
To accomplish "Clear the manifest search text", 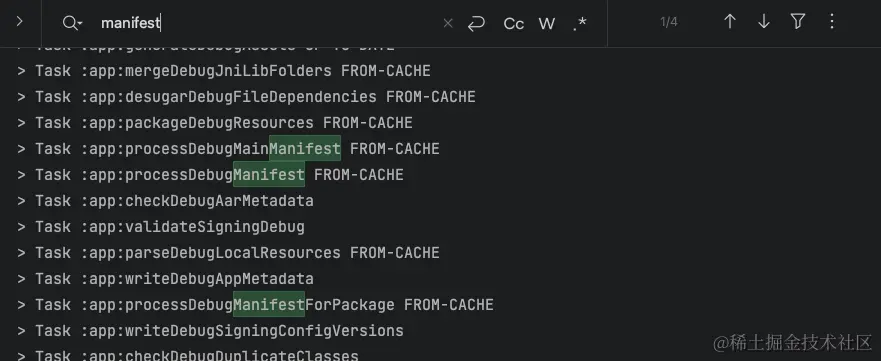I will [448, 23].
